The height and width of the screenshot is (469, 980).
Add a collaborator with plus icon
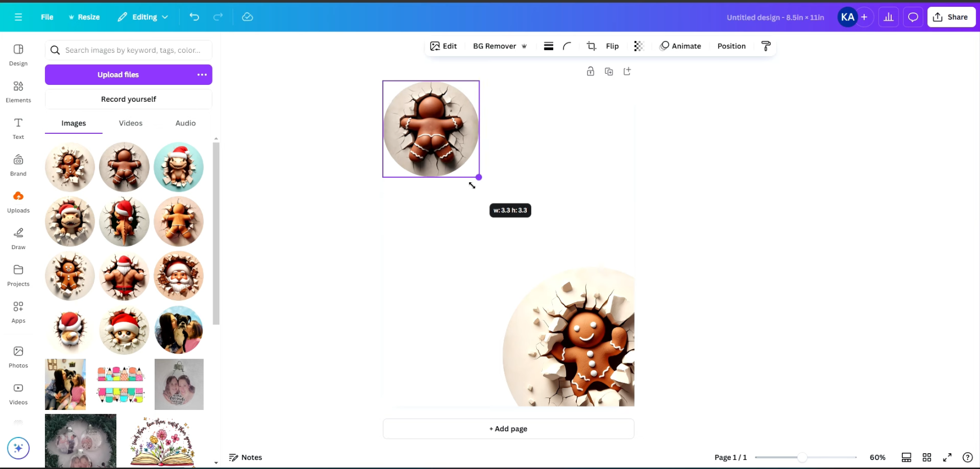tap(864, 17)
